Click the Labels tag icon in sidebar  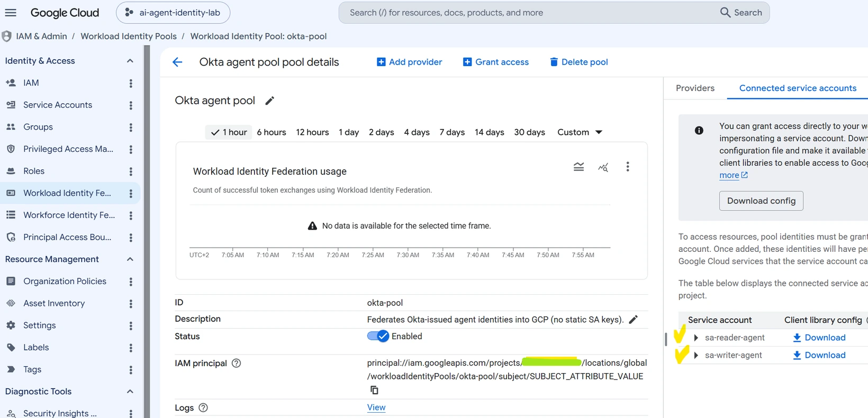click(11, 348)
